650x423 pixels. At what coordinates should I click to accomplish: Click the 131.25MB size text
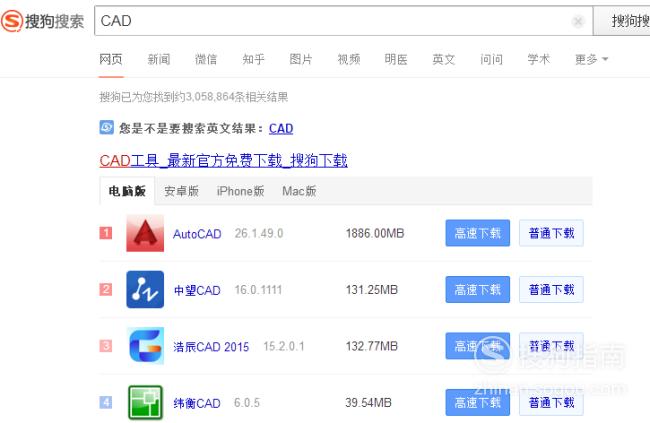pyautogui.click(x=372, y=289)
